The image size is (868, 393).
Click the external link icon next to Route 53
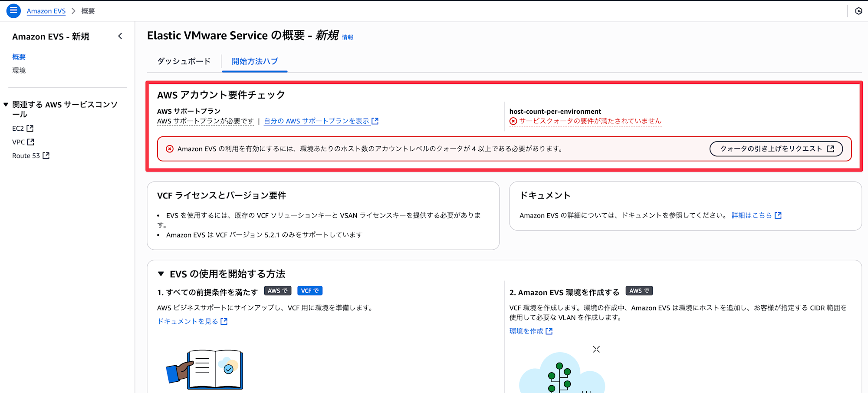point(46,156)
